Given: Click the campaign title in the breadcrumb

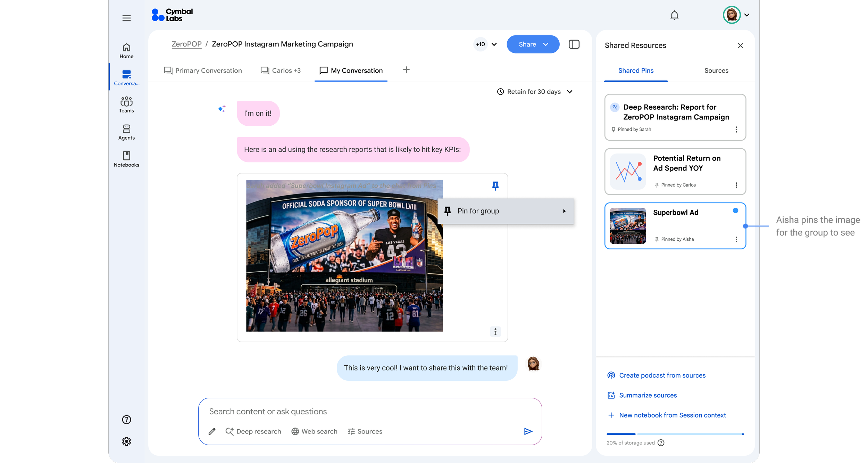Looking at the screenshot, I should tap(282, 44).
